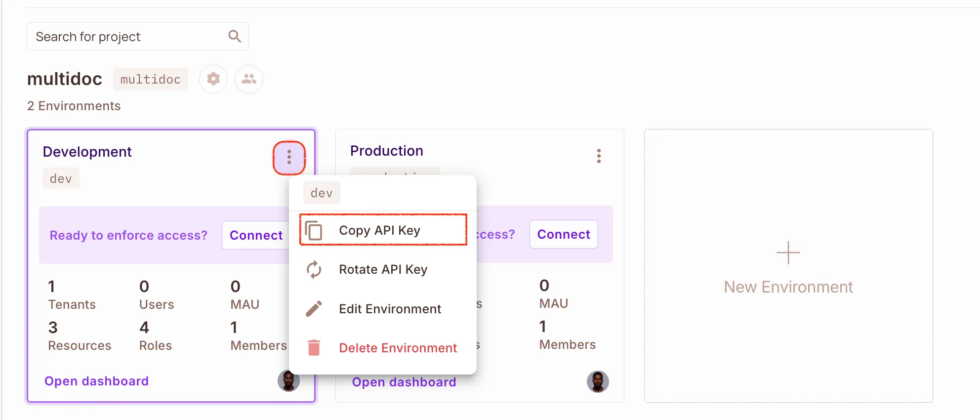The image size is (980, 420).
Task: Open Development environment three-dot menu
Action: pos(289,157)
